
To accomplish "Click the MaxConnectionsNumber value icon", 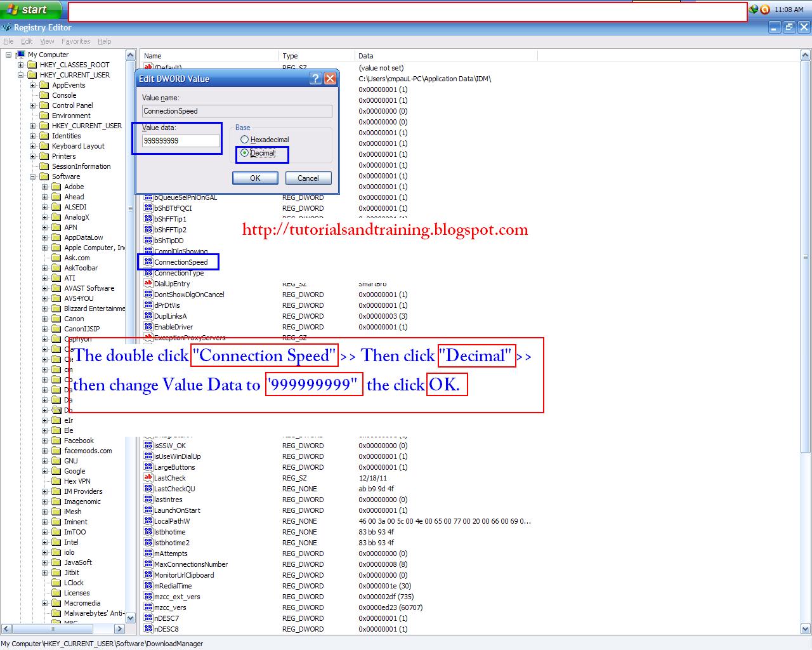I will tap(148, 564).
